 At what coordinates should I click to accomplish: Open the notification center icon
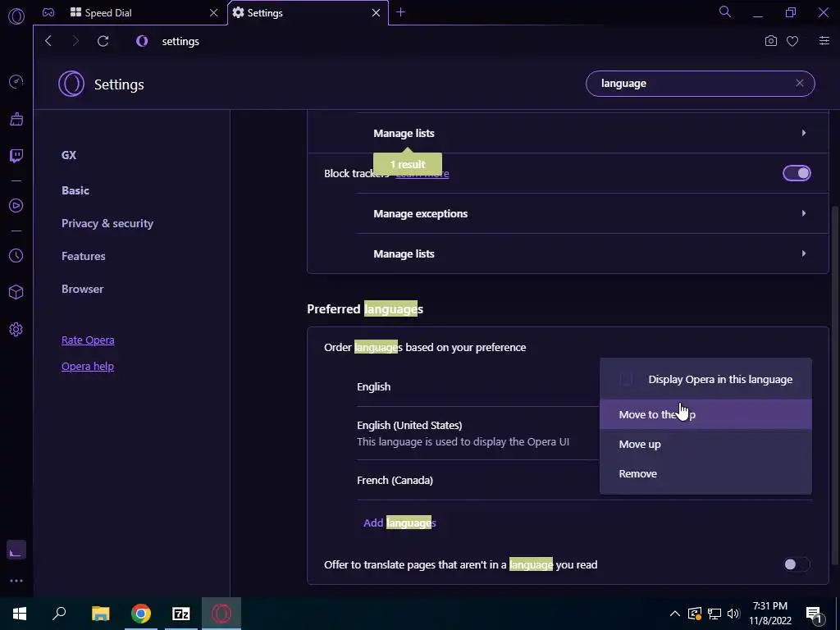tap(814, 614)
